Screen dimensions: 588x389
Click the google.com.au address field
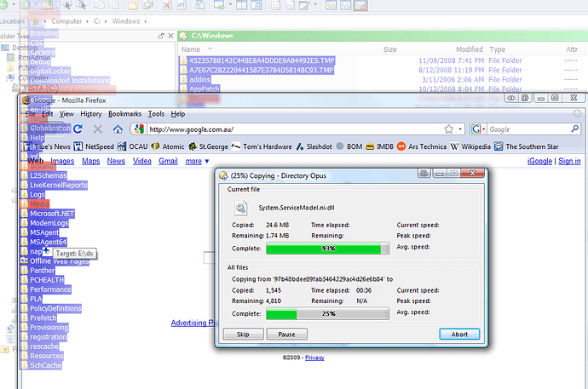290,129
